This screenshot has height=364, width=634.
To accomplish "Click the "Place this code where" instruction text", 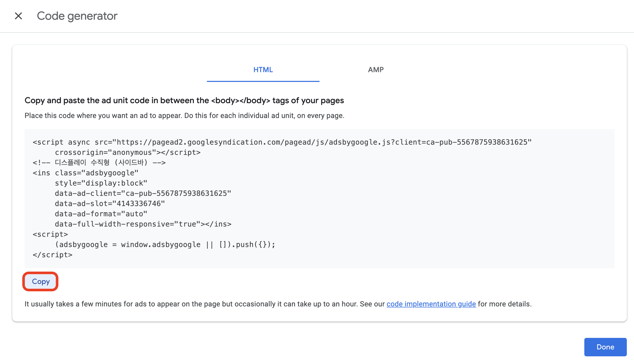I will tap(184, 115).
